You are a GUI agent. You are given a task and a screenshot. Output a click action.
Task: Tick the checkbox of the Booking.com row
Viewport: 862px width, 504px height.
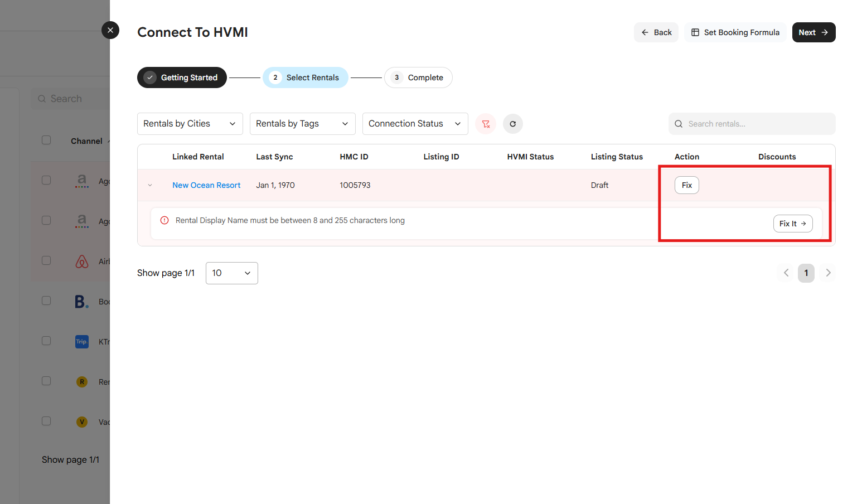(46, 301)
